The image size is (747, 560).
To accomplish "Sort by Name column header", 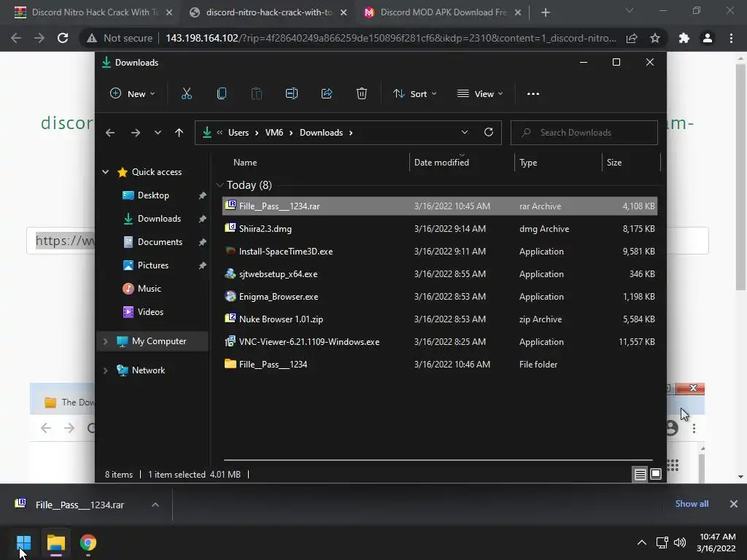I will click(245, 163).
